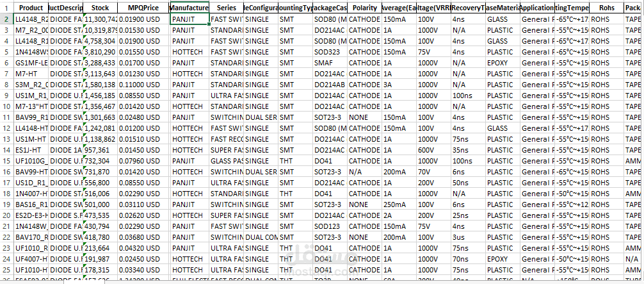
Task: Click the price 0.03680 USD
Action: click(142, 237)
